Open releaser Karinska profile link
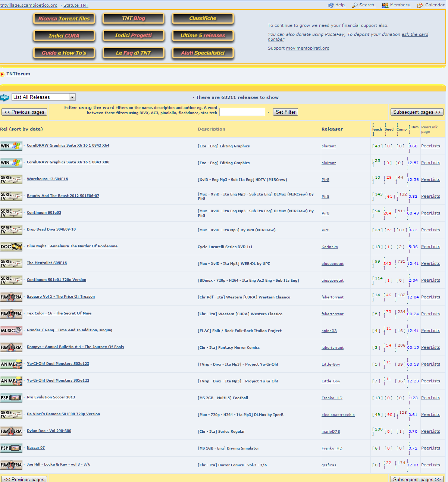This screenshot has width=448, height=482. [x=330, y=247]
